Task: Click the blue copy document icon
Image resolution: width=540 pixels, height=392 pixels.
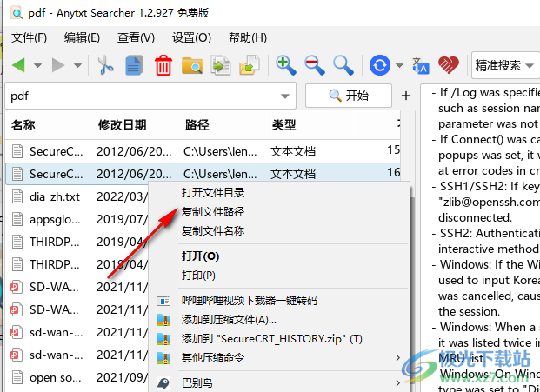Action: (x=134, y=65)
